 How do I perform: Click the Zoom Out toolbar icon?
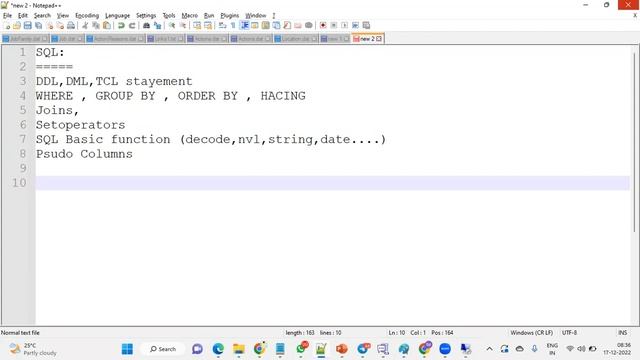tap(183, 26)
